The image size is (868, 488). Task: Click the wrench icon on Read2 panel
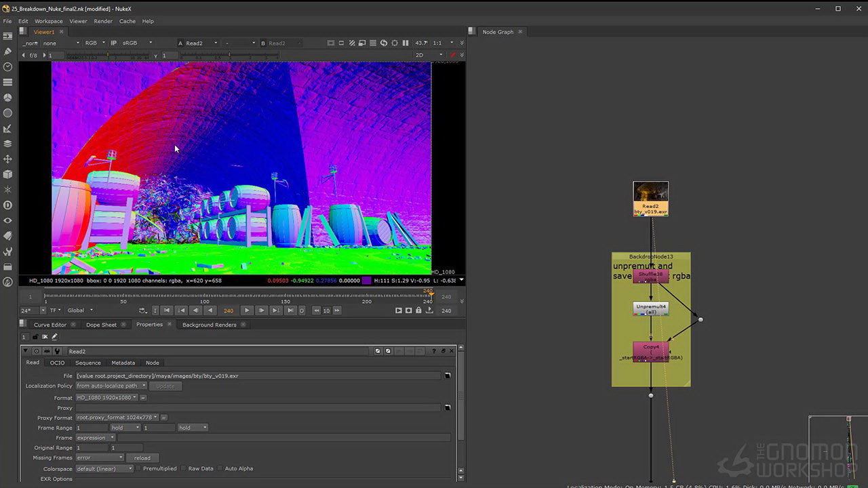(57, 351)
